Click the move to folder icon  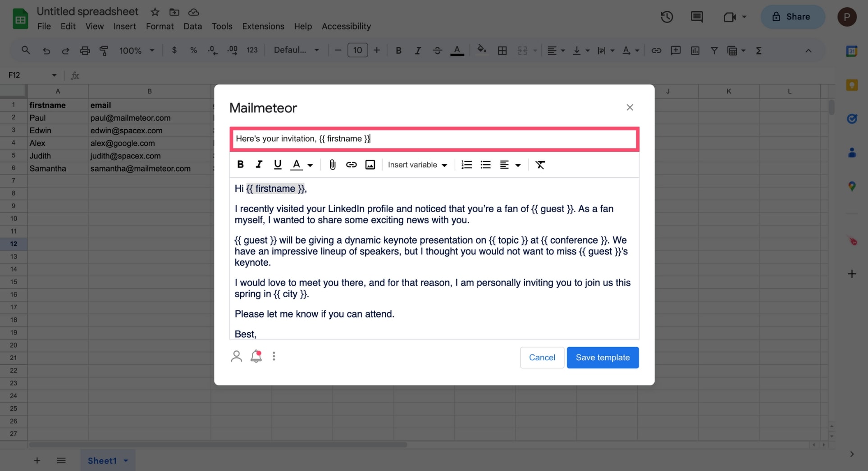click(174, 12)
